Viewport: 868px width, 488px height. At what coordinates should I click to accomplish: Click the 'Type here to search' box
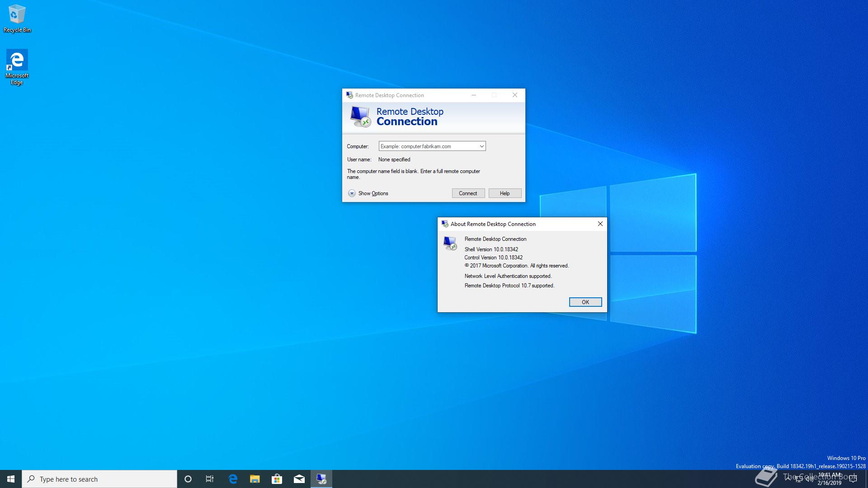click(x=99, y=479)
